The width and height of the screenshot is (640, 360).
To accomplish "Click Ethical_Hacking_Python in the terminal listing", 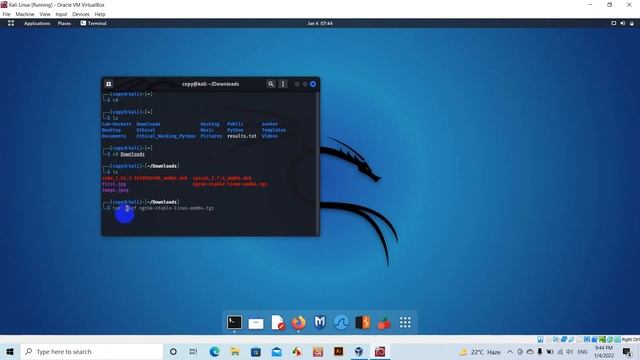I will tap(166, 136).
